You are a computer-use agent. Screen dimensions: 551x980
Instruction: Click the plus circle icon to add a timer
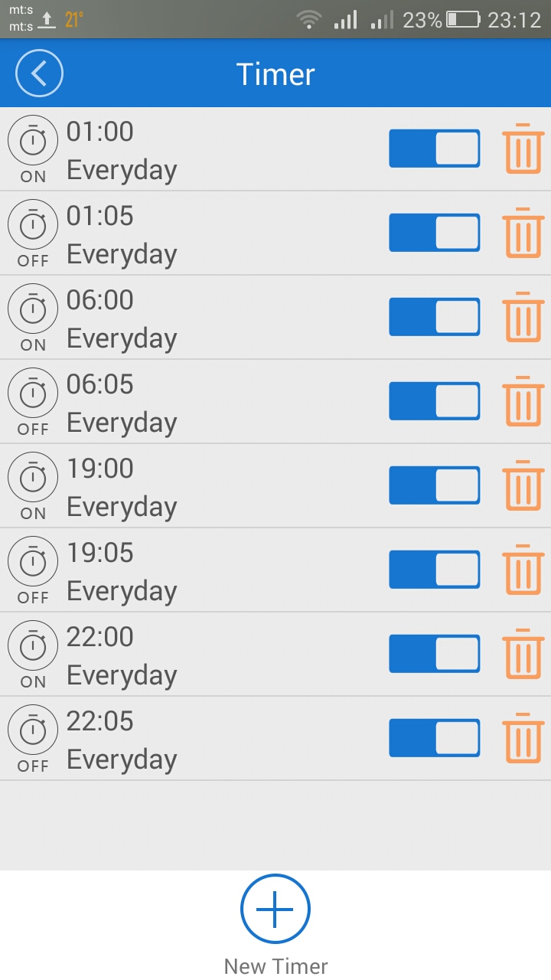point(275,909)
